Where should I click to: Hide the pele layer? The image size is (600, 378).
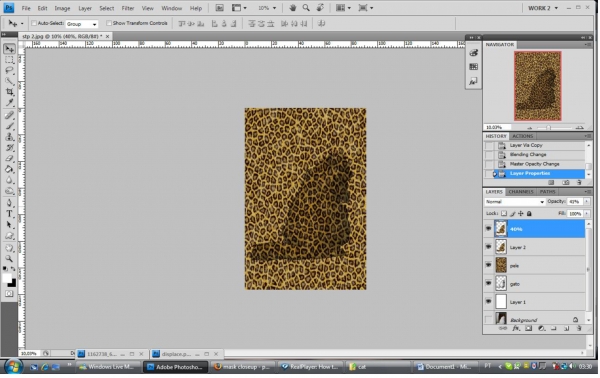(x=488, y=265)
